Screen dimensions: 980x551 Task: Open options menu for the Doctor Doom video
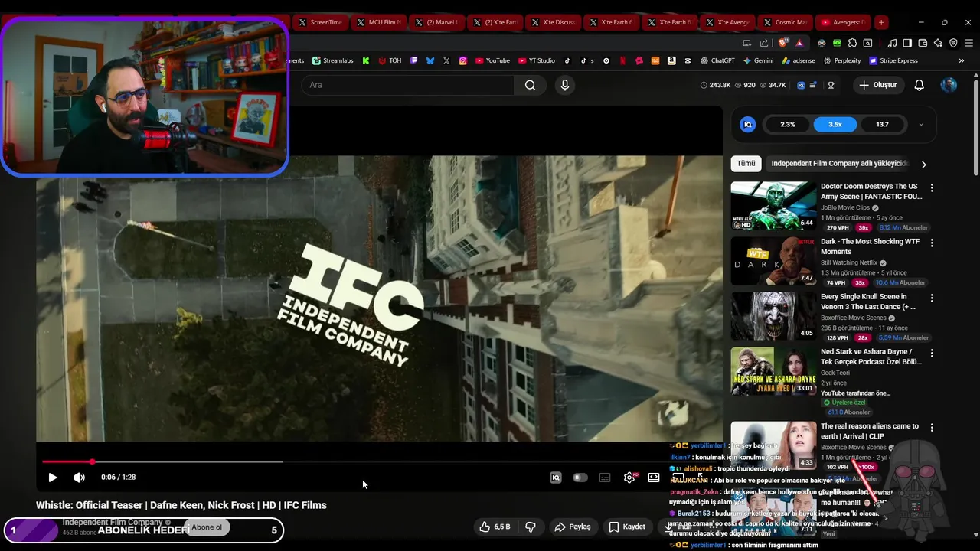[932, 187]
